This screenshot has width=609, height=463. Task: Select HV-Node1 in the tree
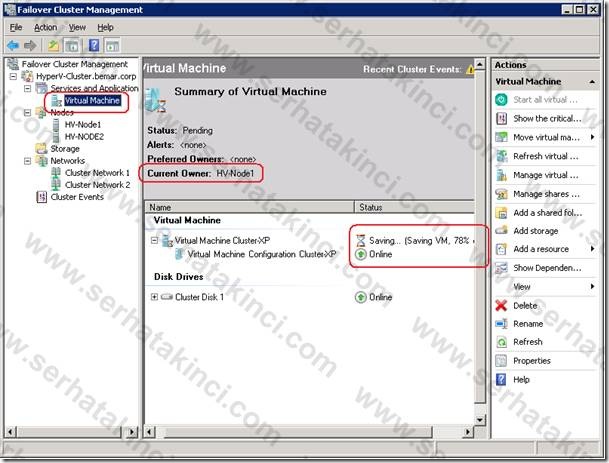point(83,125)
